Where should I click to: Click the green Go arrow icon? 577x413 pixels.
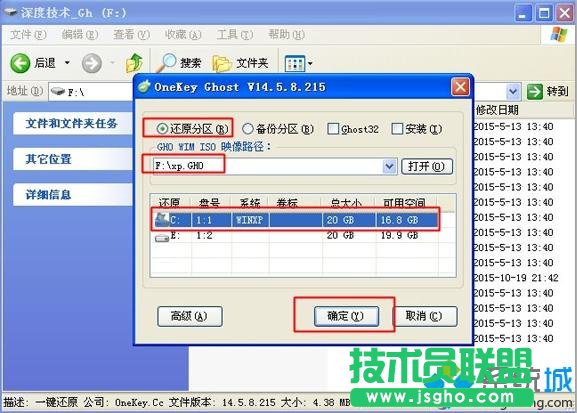pos(535,91)
